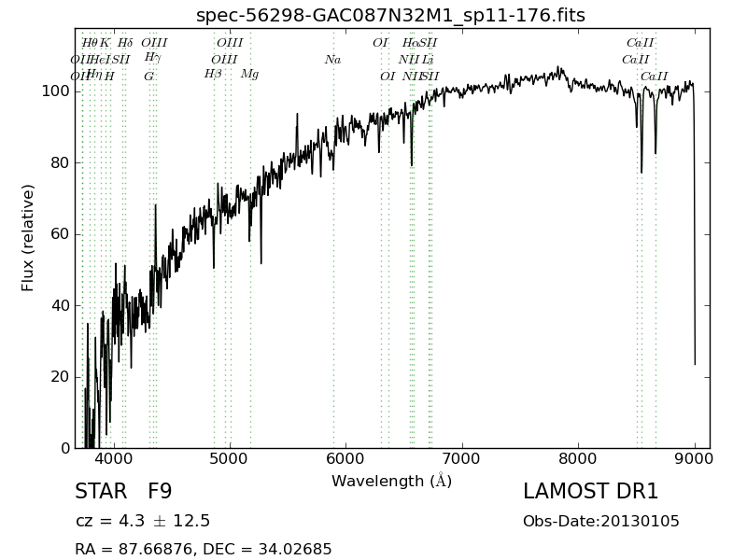The height and width of the screenshot is (560, 747).
Task: Click the OIII label directly above Hγ
Action: point(154,43)
